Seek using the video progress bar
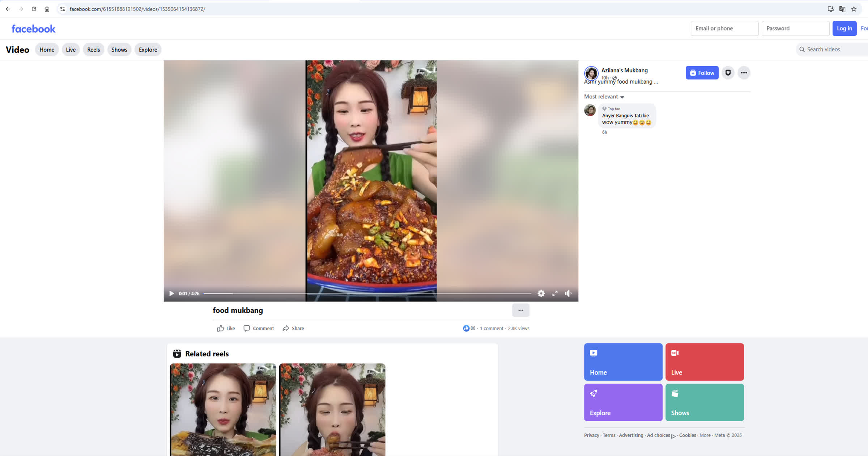This screenshot has height=456, width=868. [x=362, y=293]
